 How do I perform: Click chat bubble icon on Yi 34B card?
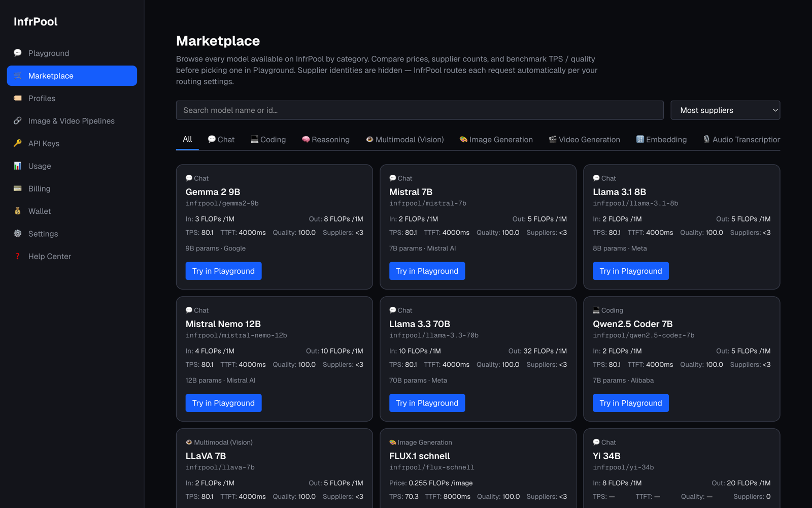click(596, 442)
